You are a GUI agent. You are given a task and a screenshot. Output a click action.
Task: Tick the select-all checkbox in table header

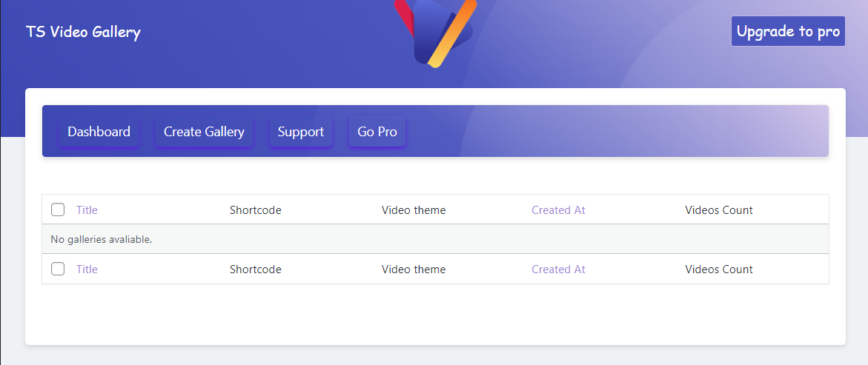point(58,210)
